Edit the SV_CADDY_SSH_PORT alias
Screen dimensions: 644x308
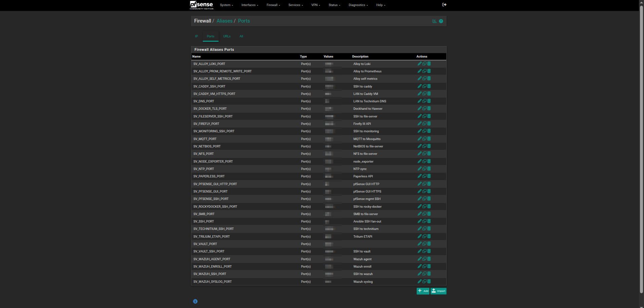click(419, 86)
